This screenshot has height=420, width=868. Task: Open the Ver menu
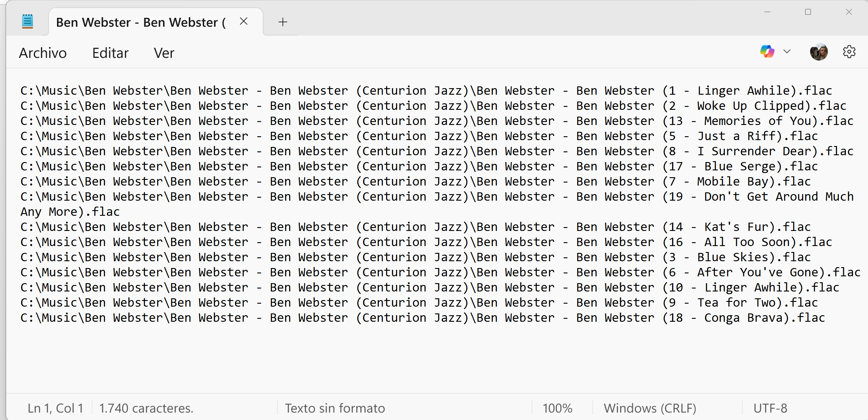coord(164,53)
